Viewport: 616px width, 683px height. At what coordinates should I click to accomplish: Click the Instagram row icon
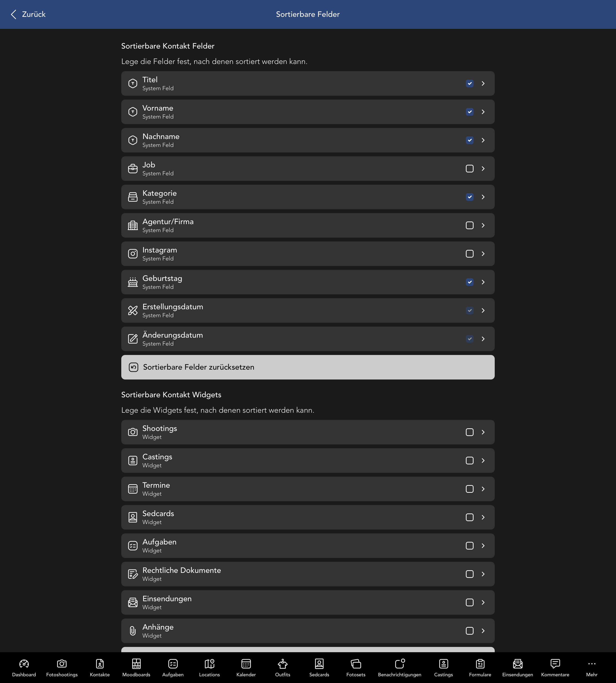[x=133, y=254]
